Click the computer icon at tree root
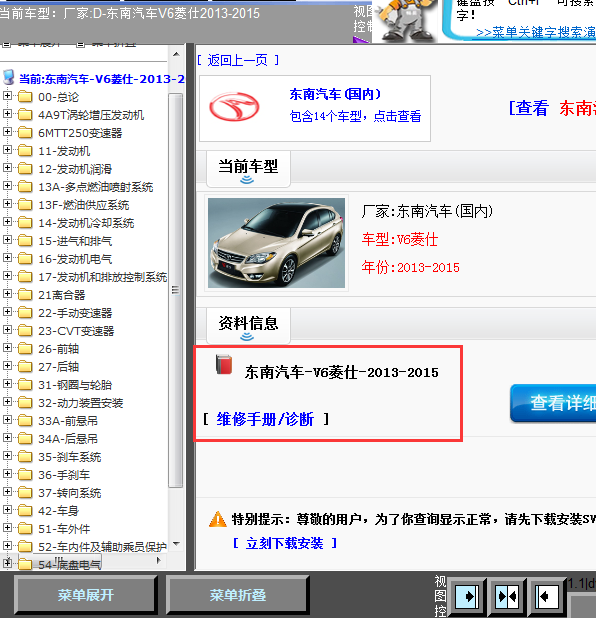 pos(9,78)
